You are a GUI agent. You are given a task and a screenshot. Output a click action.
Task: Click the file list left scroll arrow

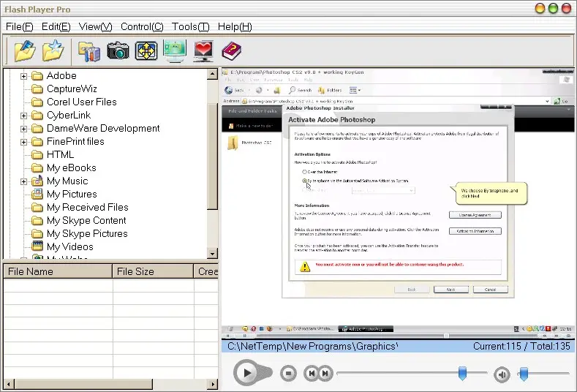click(x=9, y=384)
